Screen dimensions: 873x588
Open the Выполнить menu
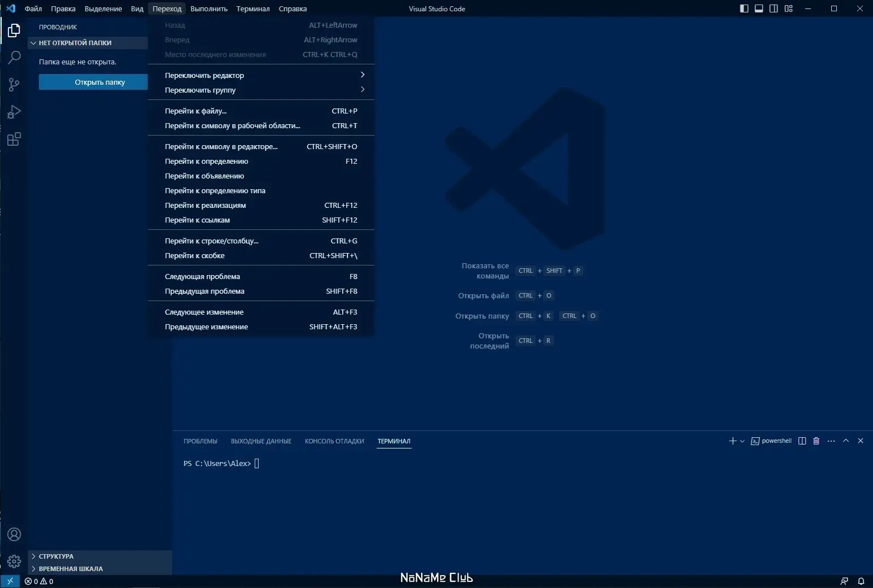[x=209, y=8]
